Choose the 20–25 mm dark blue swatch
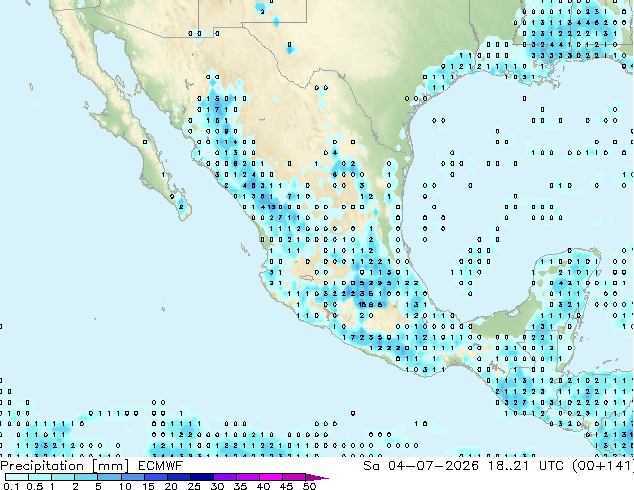The width and height of the screenshot is (634, 490). (x=178, y=477)
